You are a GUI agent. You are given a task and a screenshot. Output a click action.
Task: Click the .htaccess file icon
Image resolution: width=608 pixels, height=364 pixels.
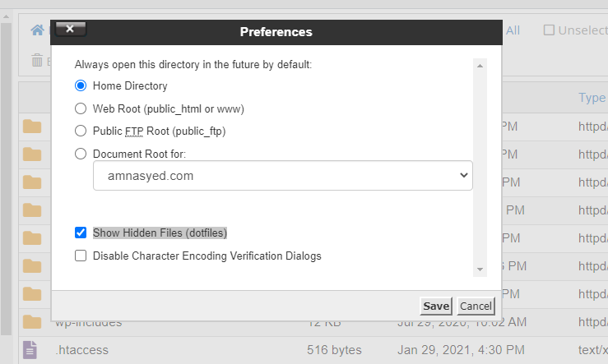pyautogui.click(x=30, y=350)
